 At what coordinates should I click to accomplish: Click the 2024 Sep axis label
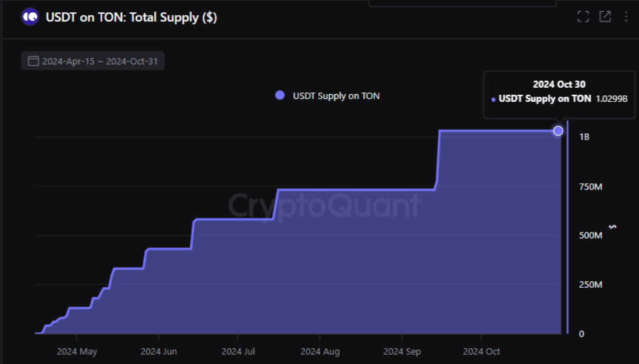[402, 351]
